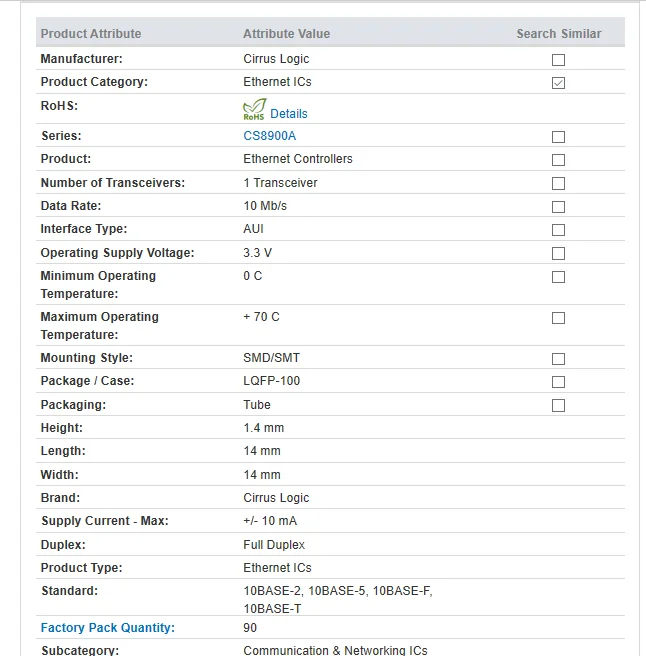Image resolution: width=646 pixels, height=656 pixels.
Task: Tick the Package / Case LQFP-100 checkbox
Action: click(558, 382)
